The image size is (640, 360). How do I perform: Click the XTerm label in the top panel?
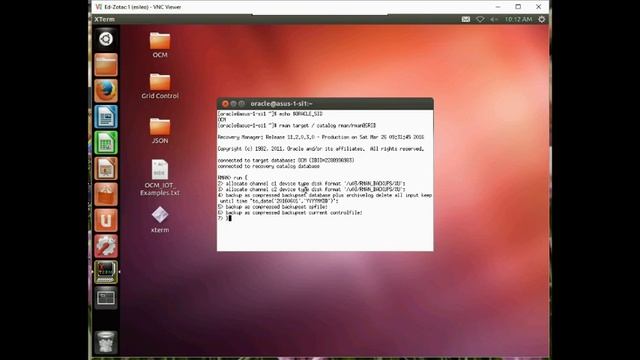(104, 19)
